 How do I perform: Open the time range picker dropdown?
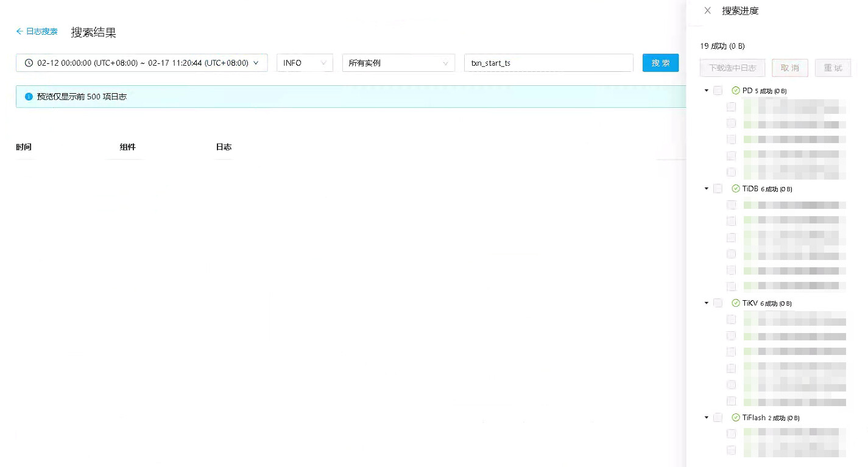[141, 63]
